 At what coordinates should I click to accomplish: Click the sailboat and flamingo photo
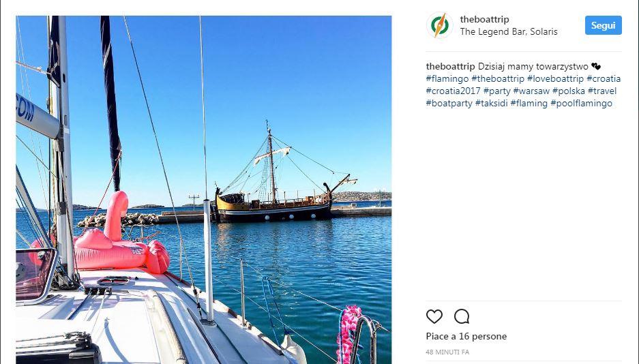pyautogui.click(x=204, y=189)
